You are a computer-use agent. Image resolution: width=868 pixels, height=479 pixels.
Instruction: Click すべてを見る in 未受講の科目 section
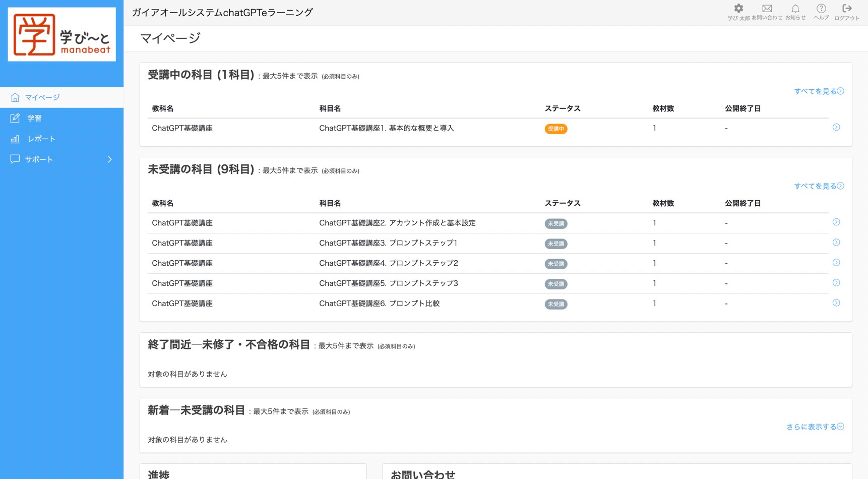point(819,186)
